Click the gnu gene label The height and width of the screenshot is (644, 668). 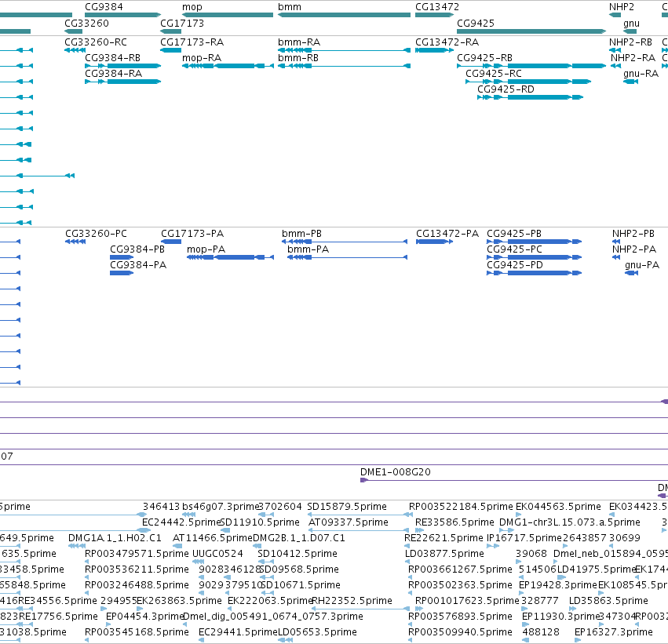coord(631,24)
